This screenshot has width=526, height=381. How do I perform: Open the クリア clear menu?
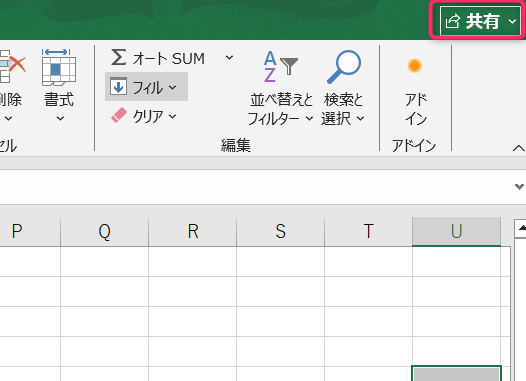coord(144,116)
